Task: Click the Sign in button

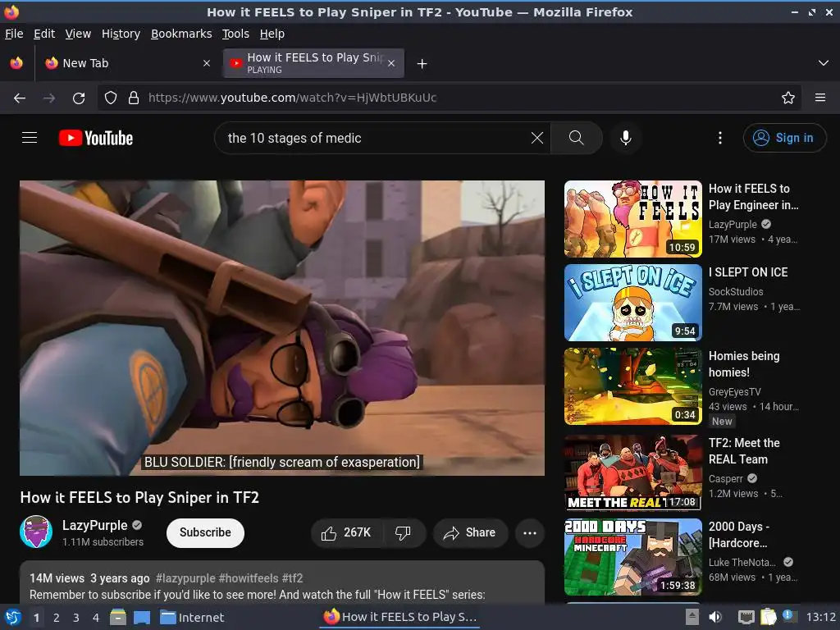Action: (784, 138)
